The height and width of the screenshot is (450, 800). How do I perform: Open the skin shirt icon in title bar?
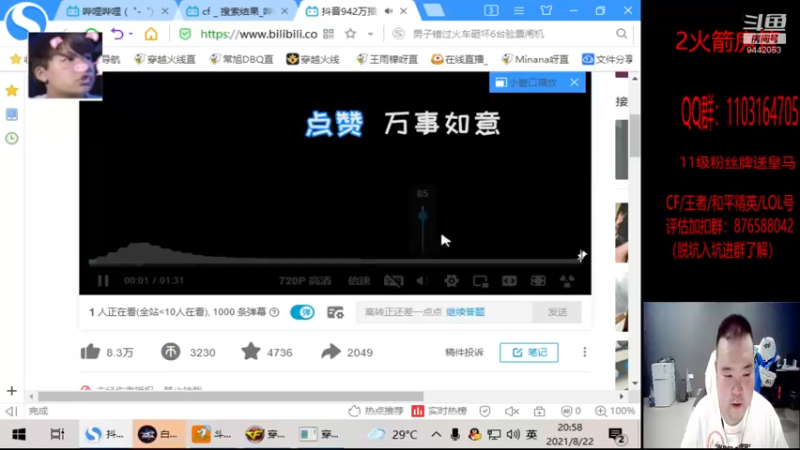[x=546, y=10]
